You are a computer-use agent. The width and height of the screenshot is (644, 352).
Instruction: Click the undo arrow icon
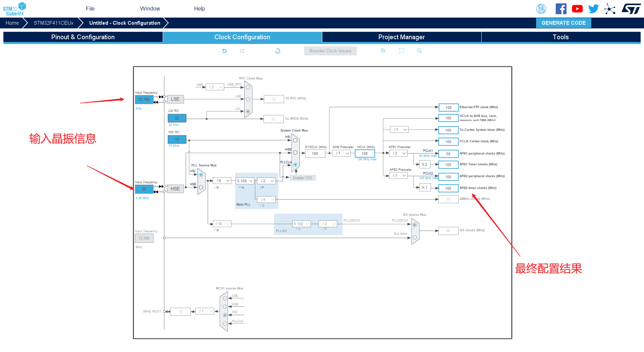pos(224,51)
